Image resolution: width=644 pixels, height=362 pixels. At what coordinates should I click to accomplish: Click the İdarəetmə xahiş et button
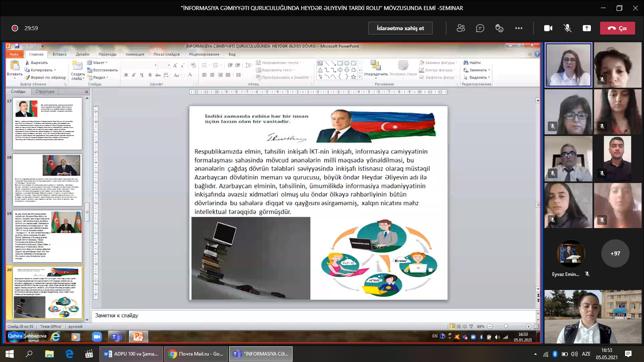pos(400,28)
